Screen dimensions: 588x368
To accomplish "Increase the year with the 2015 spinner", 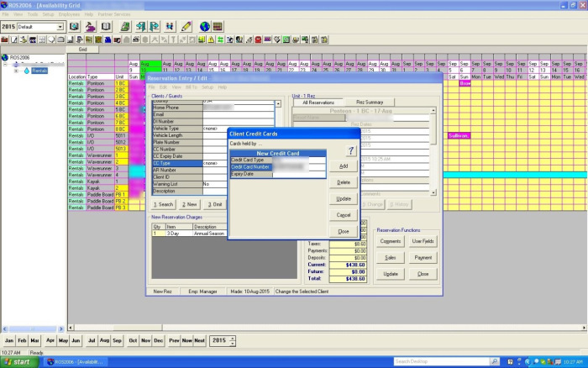I will [x=233, y=338].
